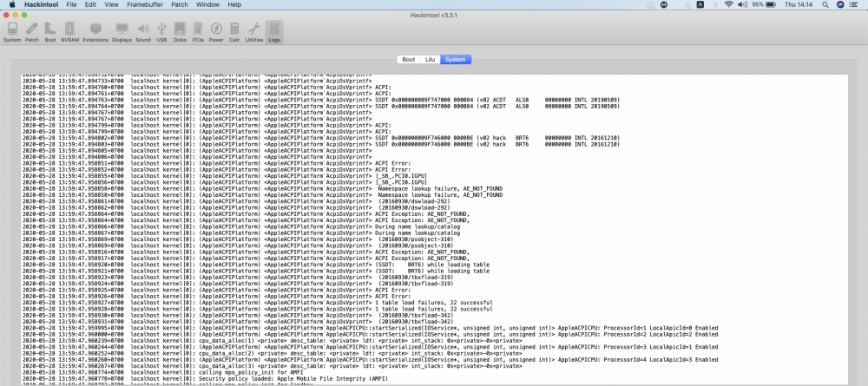This screenshot has width=868, height=386.
Task: Open the Hackintool application menu
Action: coord(42,4)
